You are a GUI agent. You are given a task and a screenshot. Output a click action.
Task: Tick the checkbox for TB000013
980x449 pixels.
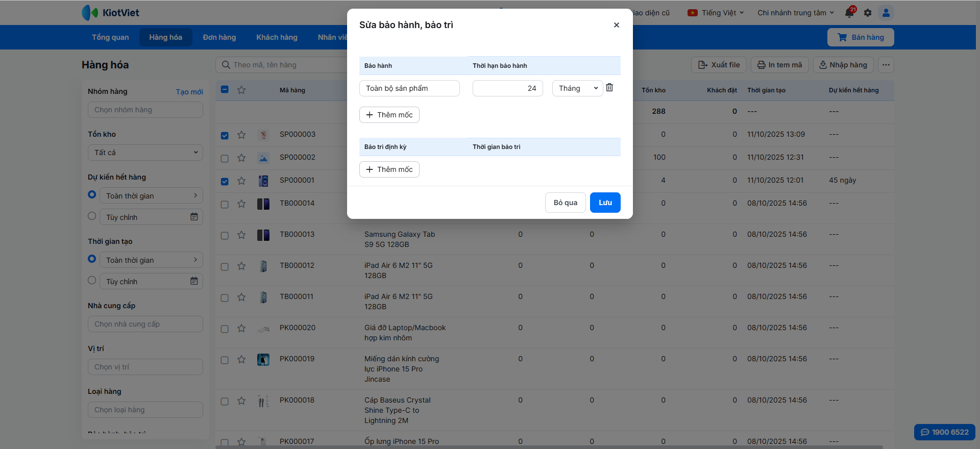[x=225, y=235]
